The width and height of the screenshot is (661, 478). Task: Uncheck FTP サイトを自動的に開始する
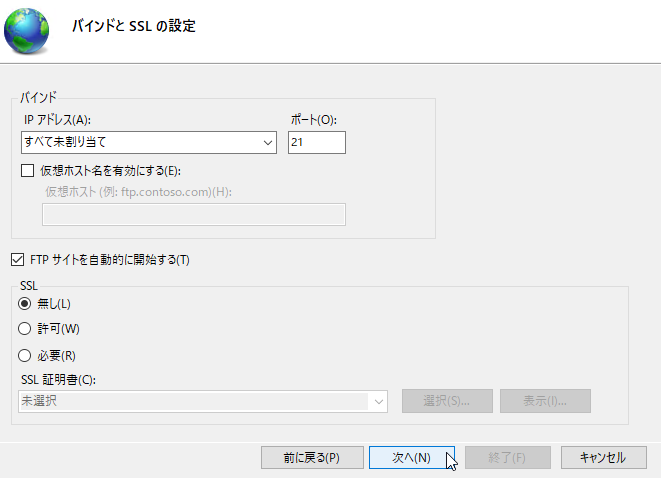(x=17, y=260)
